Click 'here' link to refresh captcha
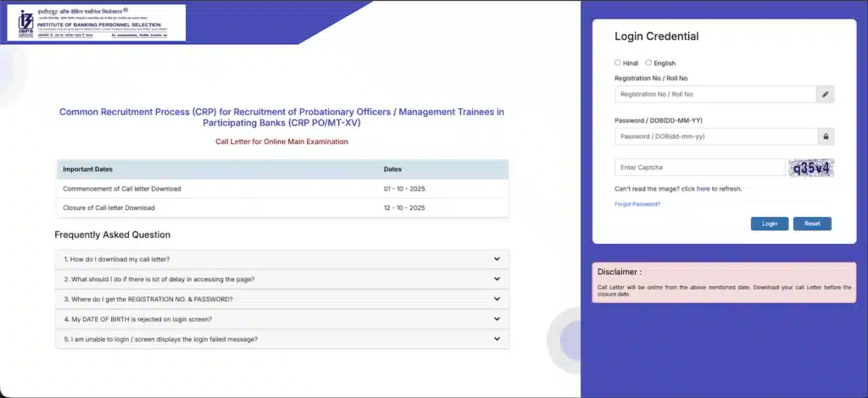868x398 pixels. pos(703,189)
